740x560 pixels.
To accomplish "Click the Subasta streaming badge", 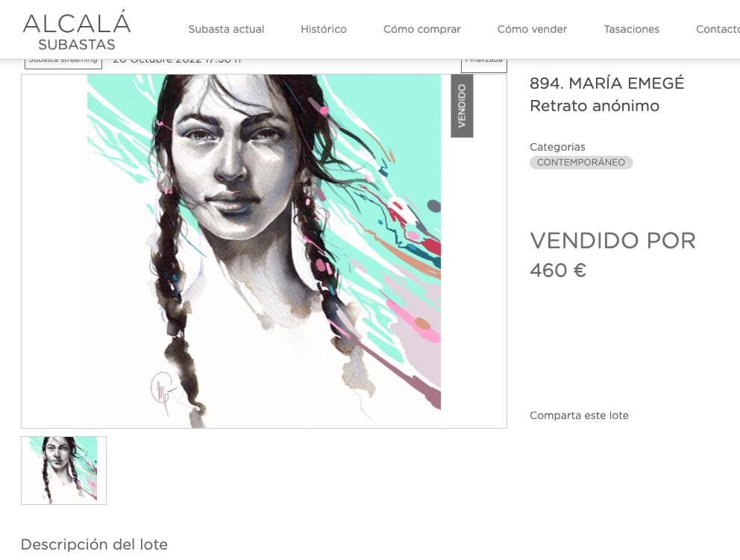I will pyautogui.click(x=63, y=63).
